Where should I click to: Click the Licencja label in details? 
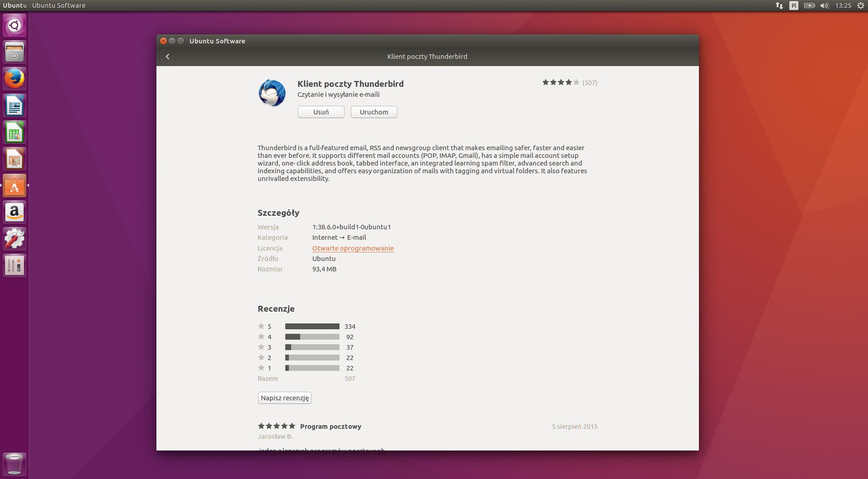[x=270, y=248]
